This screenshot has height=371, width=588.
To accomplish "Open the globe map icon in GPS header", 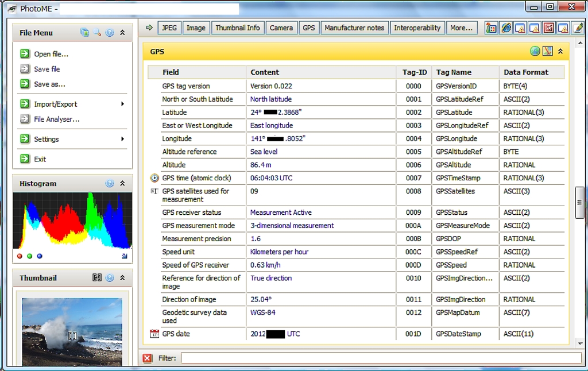I will tap(535, 51).
